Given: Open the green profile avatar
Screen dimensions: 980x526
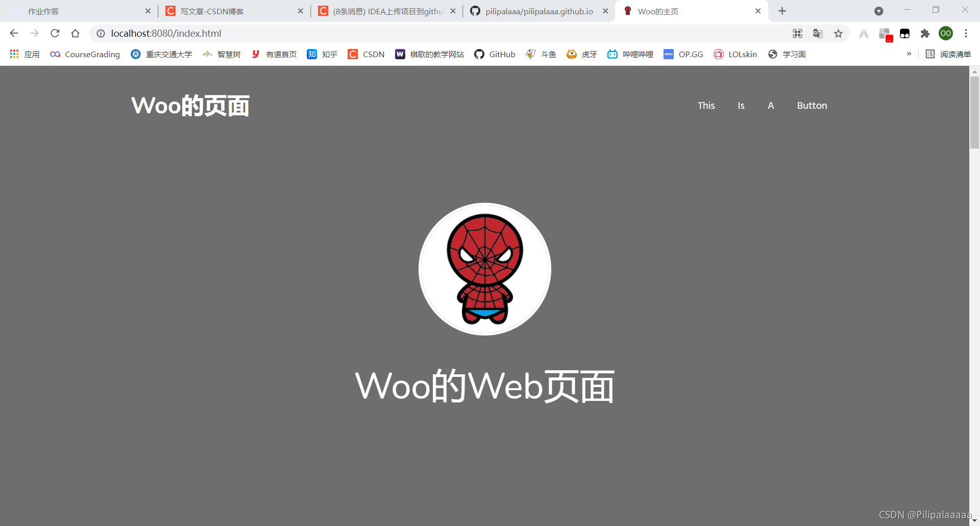Looking at the screenshot, I should (x=946, y=33).
